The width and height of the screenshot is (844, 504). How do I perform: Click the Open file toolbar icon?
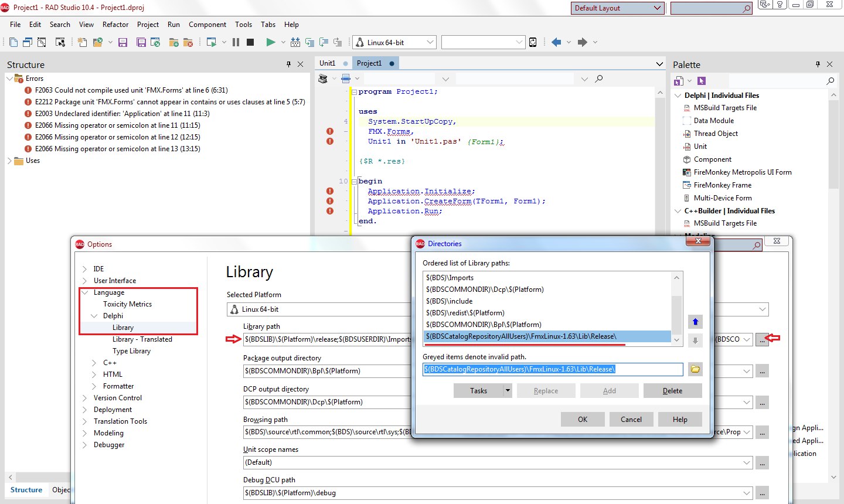tap(97, 42)
